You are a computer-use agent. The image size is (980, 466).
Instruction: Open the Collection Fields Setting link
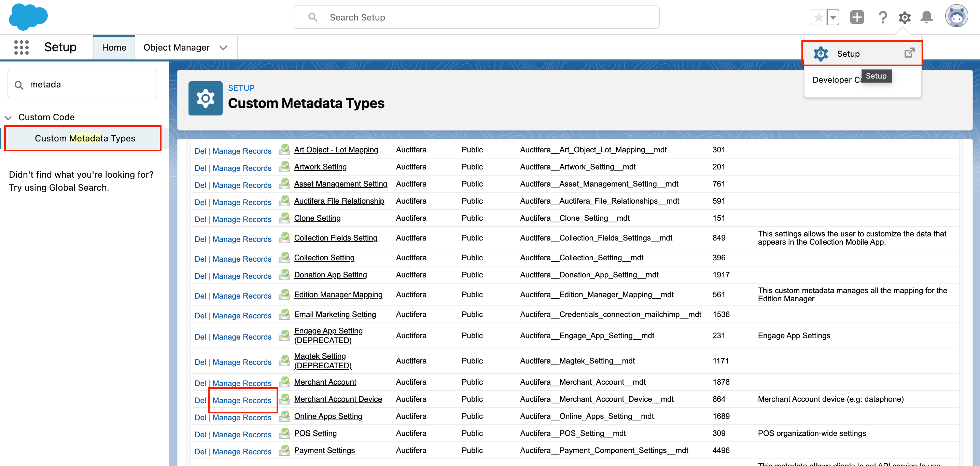pyautogui.click(x=336, y=238)
